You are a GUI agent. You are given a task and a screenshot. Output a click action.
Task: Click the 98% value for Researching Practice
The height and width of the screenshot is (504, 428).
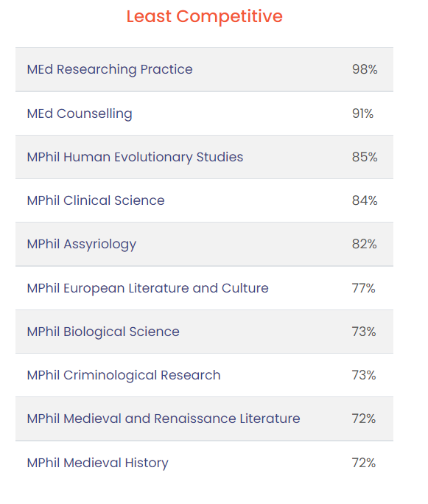click(x=365, y=69)
